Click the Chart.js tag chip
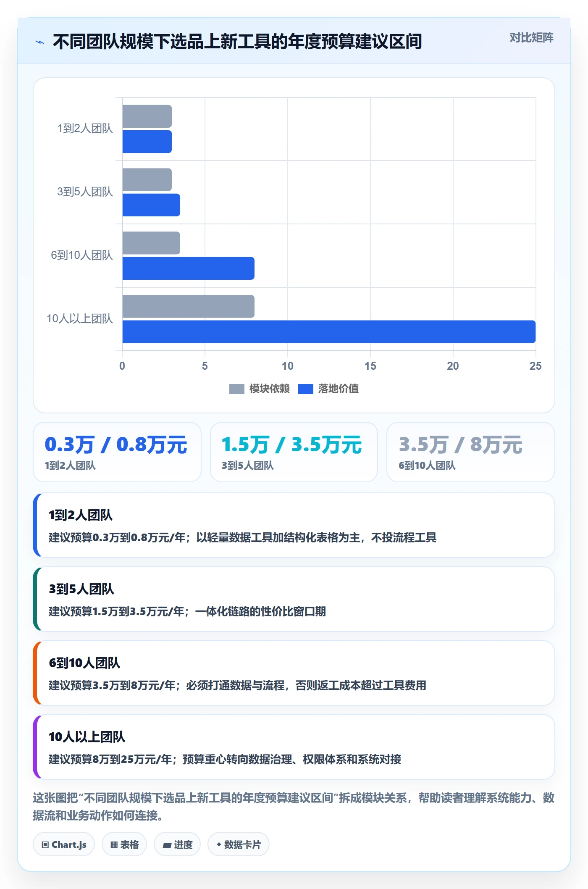This screenshot has height=889, width=588. point(64,844)
